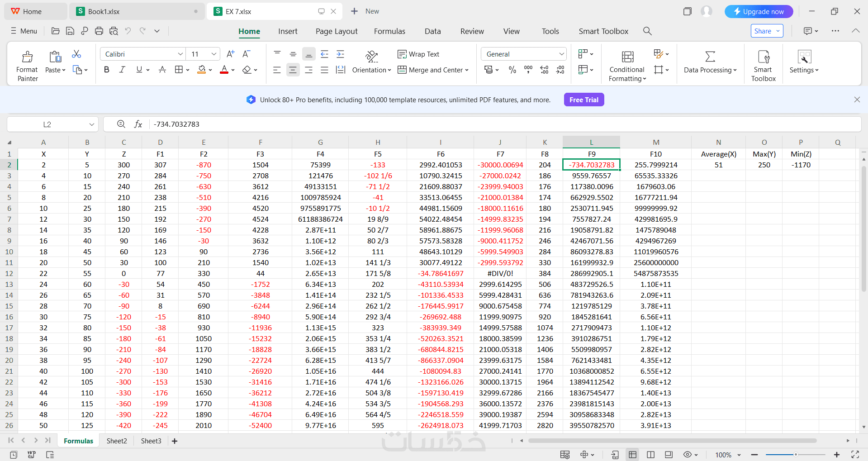Click the Print icon in quick toolbar
868x461 pixels.
coord(99,31)
